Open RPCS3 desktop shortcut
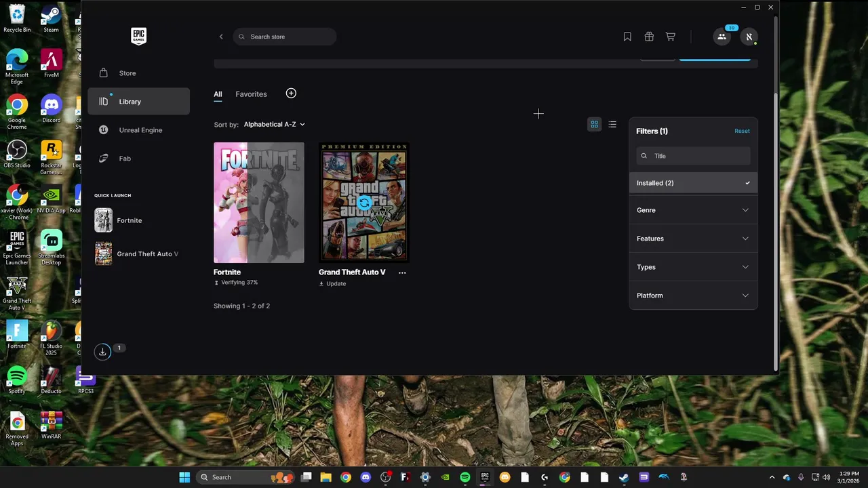 click(85, 380)
